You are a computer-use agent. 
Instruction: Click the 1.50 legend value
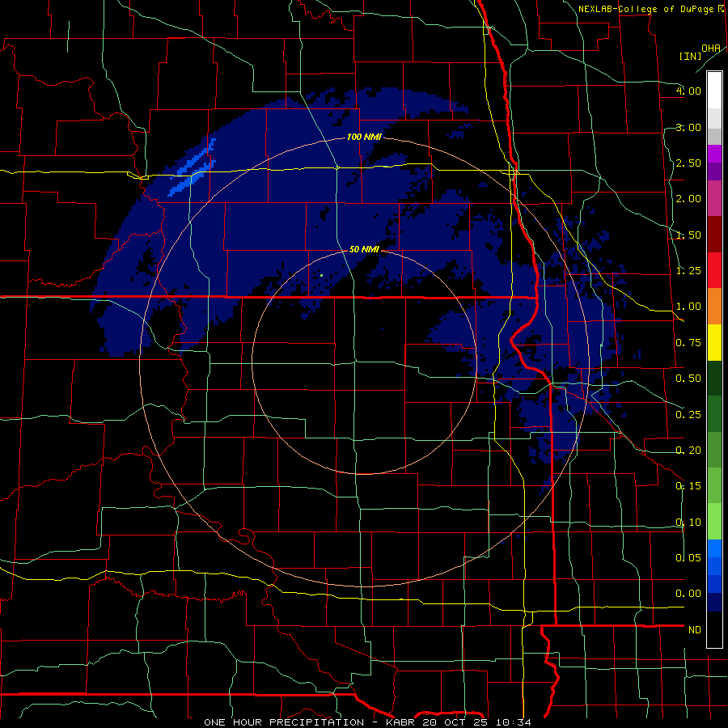(x=688, y=235)
